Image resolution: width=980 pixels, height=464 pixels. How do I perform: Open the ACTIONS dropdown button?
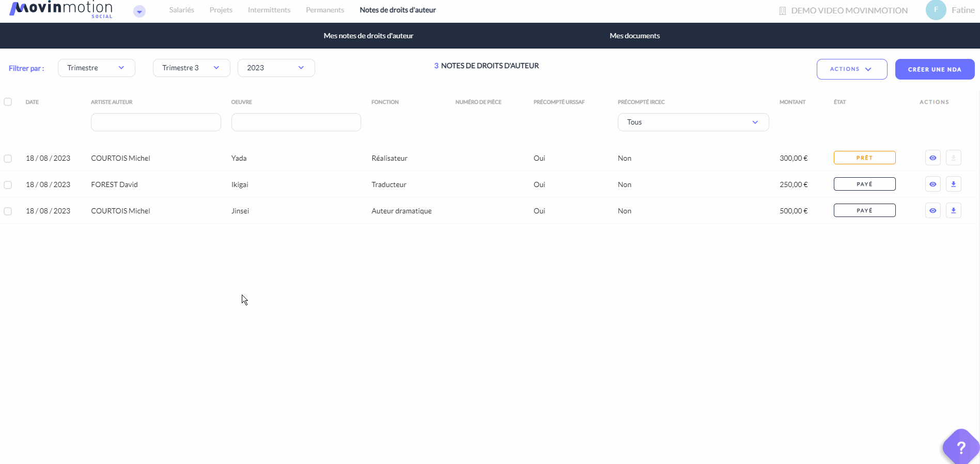[x=852, y=69]
